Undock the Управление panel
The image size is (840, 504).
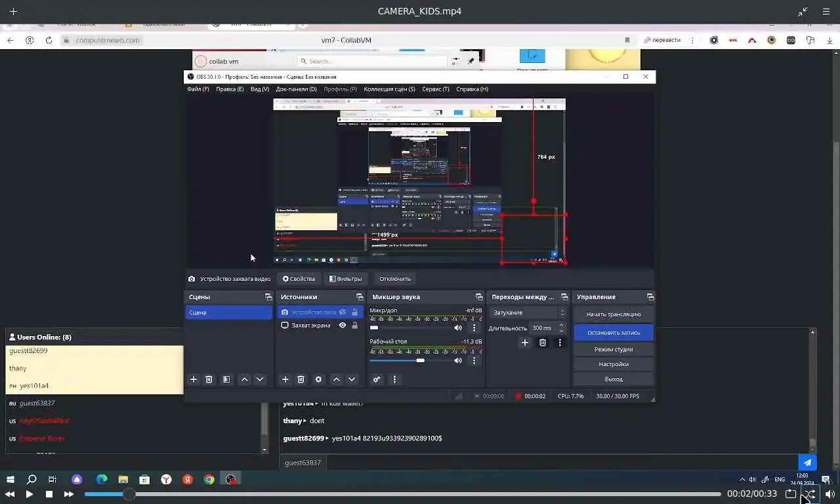pyautogui.click(x=650, y=297)
